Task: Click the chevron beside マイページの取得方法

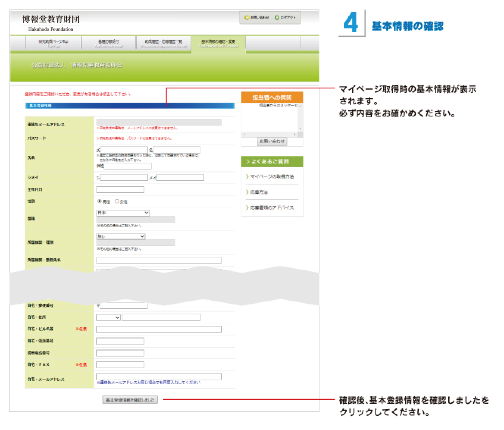Action: (x=247, y=177)
